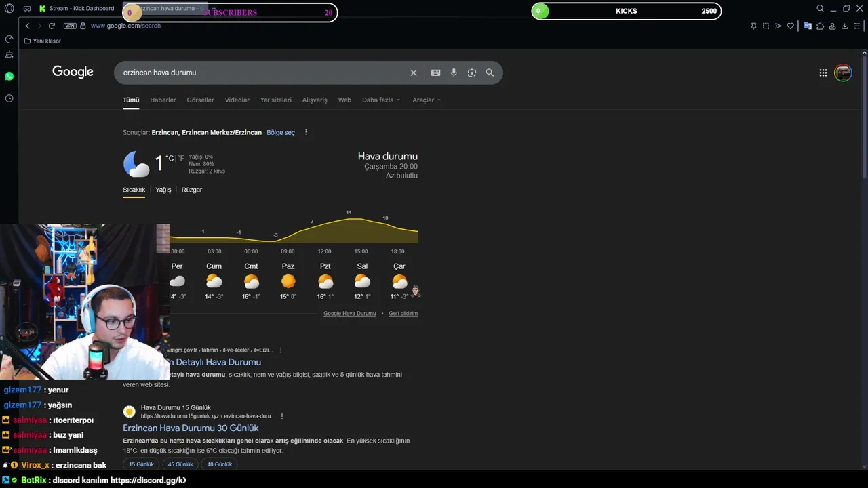Screen dimensions: 868x488
Task: Expand the Araçlar dropdown
Action: click(x=427, y=100)
